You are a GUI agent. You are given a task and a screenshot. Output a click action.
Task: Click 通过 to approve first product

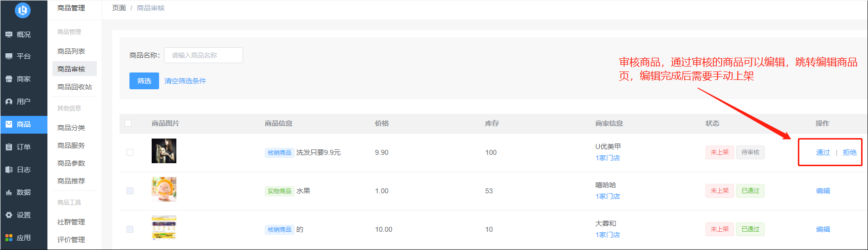pos(823,152)
